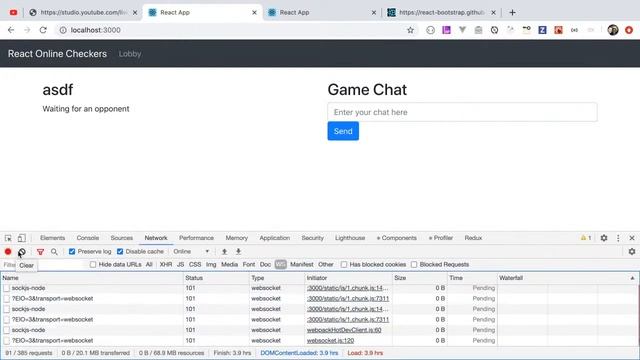This screenshot has height=360, width=640.
Task: Open the Lighthouse DevTools panel
Action: [x=350, y=238]
